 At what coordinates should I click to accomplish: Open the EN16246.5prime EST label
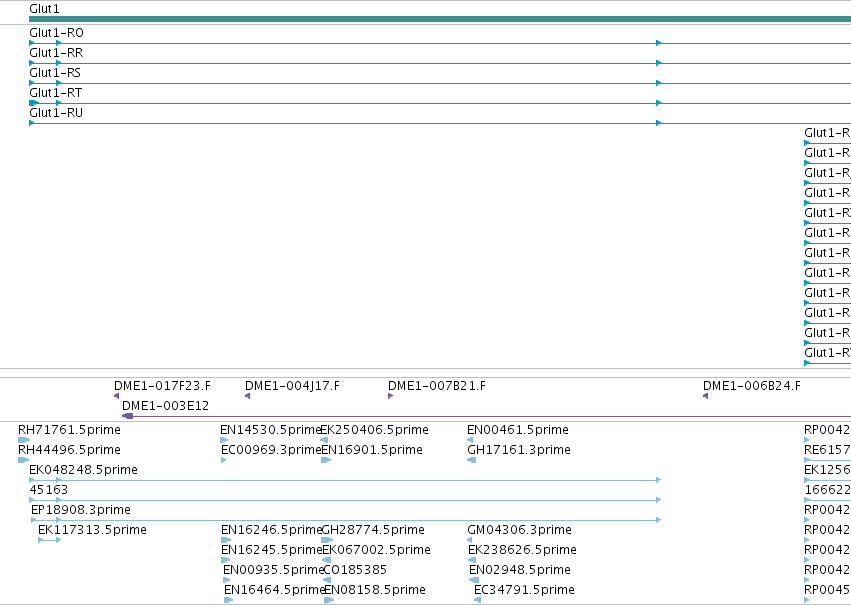pos(271,531)
